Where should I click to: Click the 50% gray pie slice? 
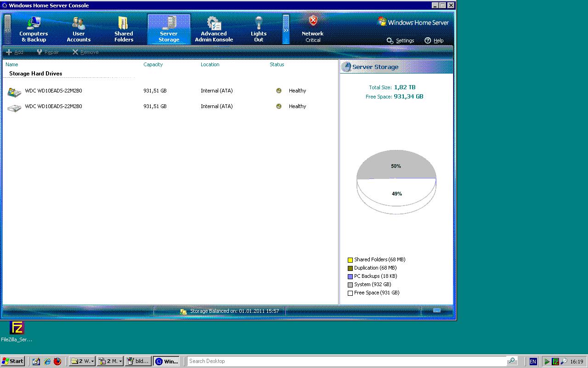point(396,164)
